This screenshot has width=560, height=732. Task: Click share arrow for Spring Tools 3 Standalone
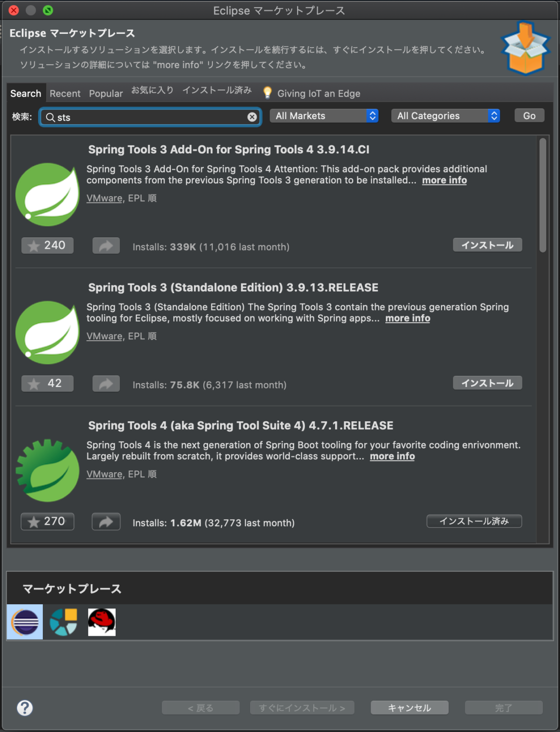click(106, 384)
